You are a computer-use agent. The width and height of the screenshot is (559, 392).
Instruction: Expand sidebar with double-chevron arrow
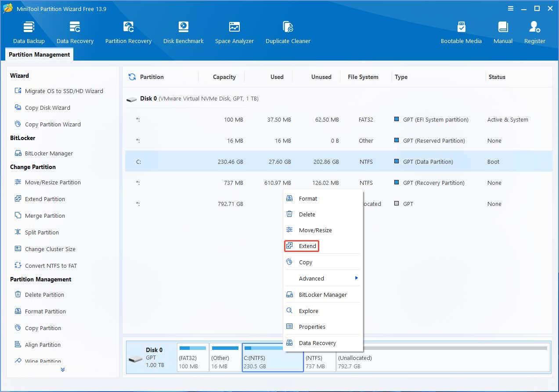[63, 370]
